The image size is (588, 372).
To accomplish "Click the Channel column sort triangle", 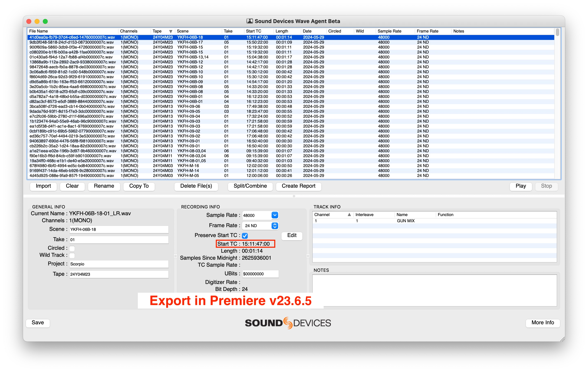I will [x=349, y=215].
